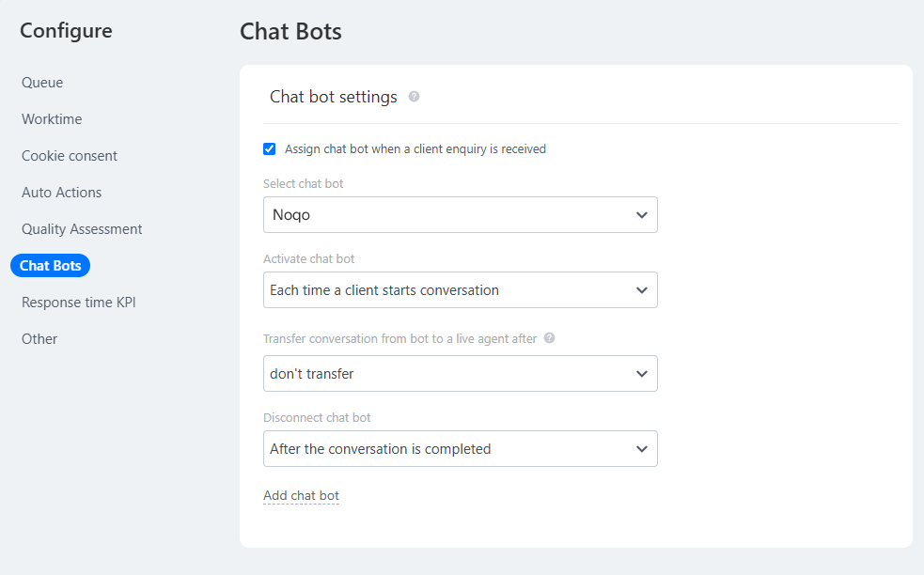The image size is (924, 575).
Task: Click help icon next to Transfer conversation label
Action: pyautogui.click(x=550, y=338)
